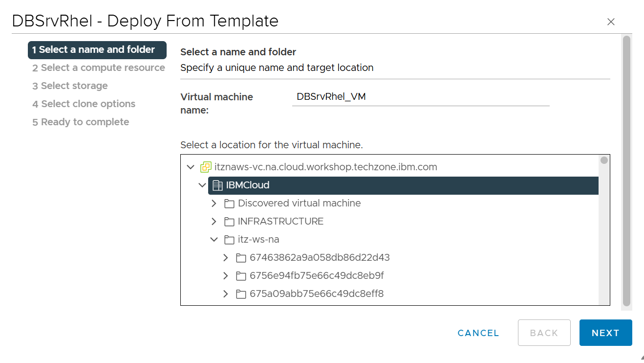Click the folder icon beside 67463862a9a058db86d22d43
The width and height of the screenshot is (644, 363).
[x=241, y=257]
